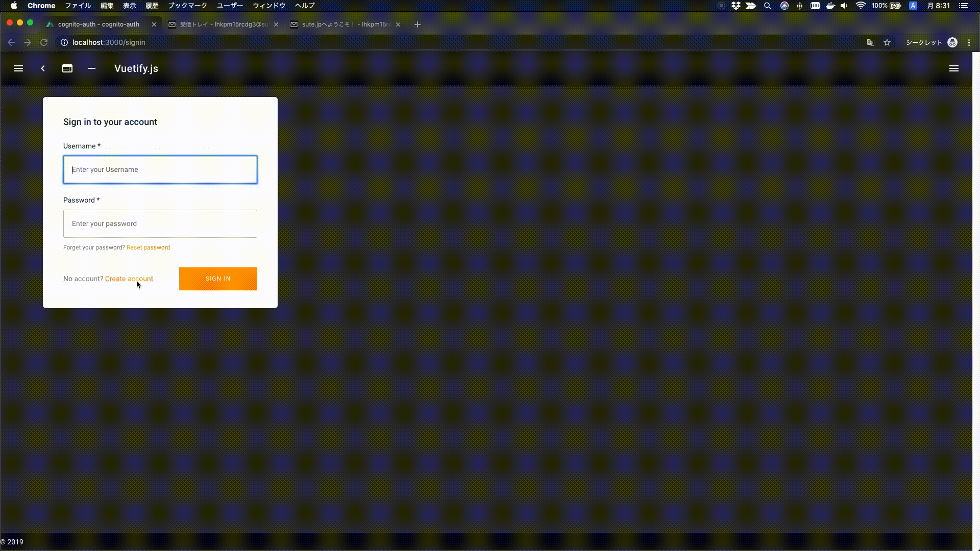Bookmark this page with star icon

pos(887,42)
